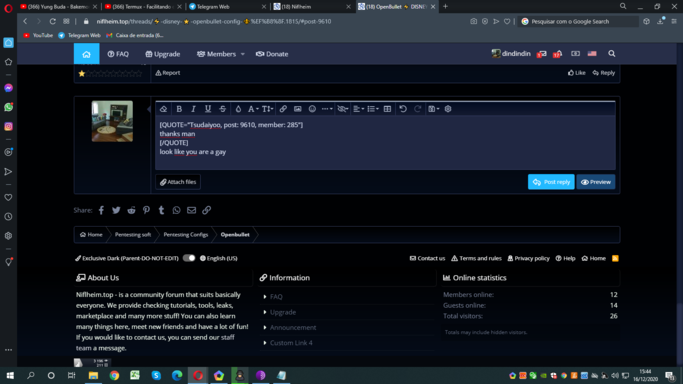Open the Donate nav item

(272, 54)
